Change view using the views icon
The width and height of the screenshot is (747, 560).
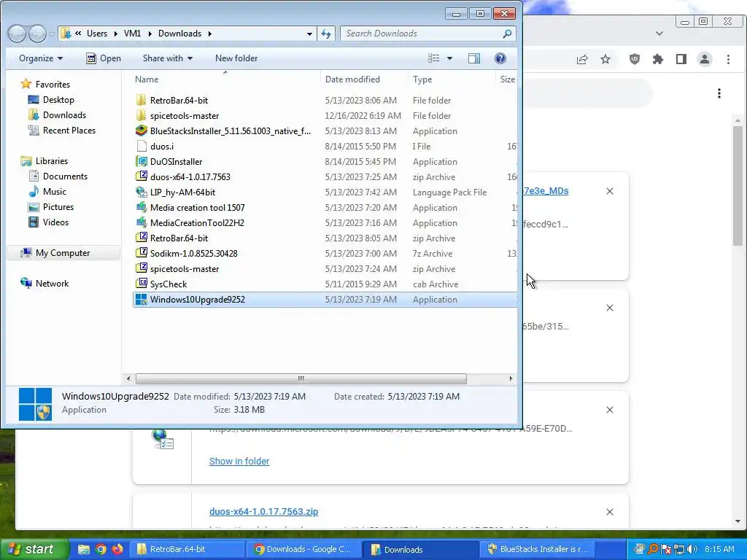pos(433,58)
